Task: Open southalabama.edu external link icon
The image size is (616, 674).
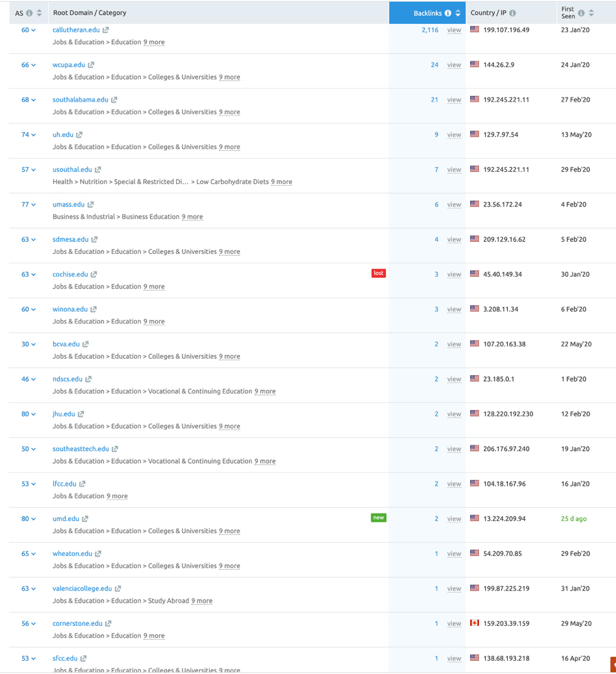Action: 114,100
